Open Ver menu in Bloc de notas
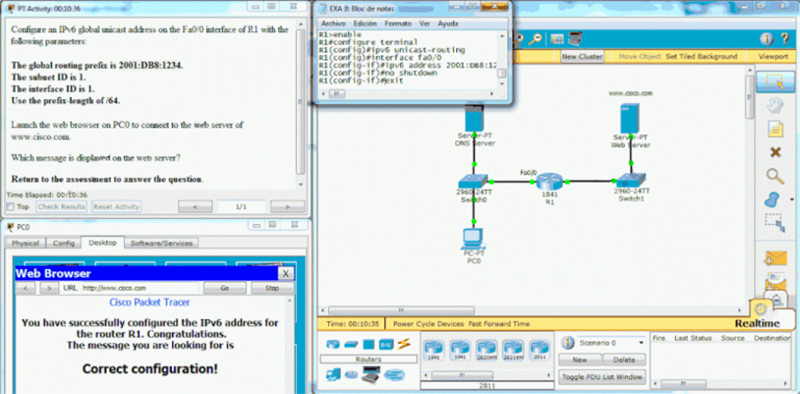 424,23
